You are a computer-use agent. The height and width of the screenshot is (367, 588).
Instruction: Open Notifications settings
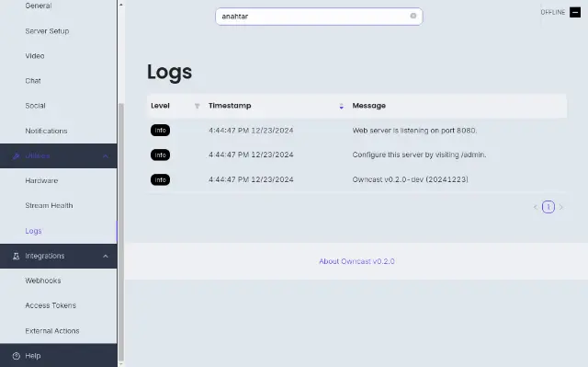(x=46, y=131)
